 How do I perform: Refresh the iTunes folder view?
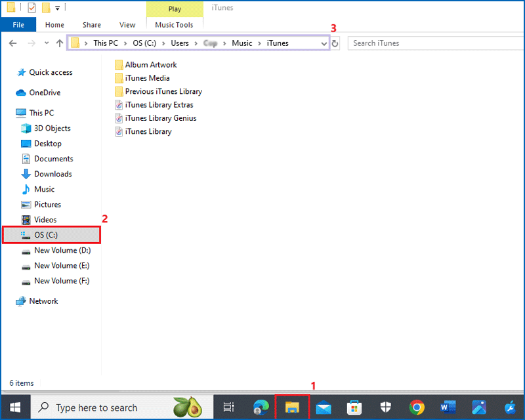point(335,43)
